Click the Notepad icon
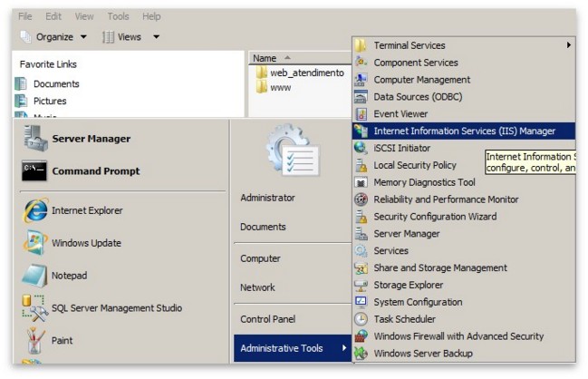This screenshot has width=588, height=379. click(34, 276)
